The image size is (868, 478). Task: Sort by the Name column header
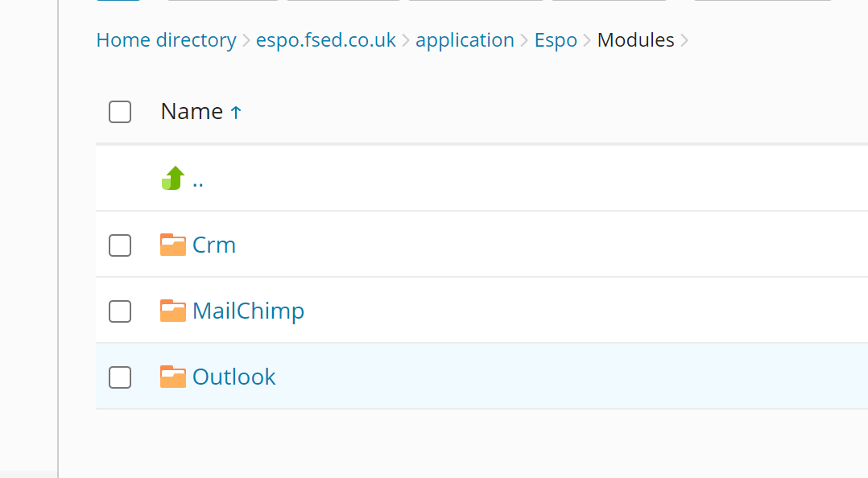192,112
